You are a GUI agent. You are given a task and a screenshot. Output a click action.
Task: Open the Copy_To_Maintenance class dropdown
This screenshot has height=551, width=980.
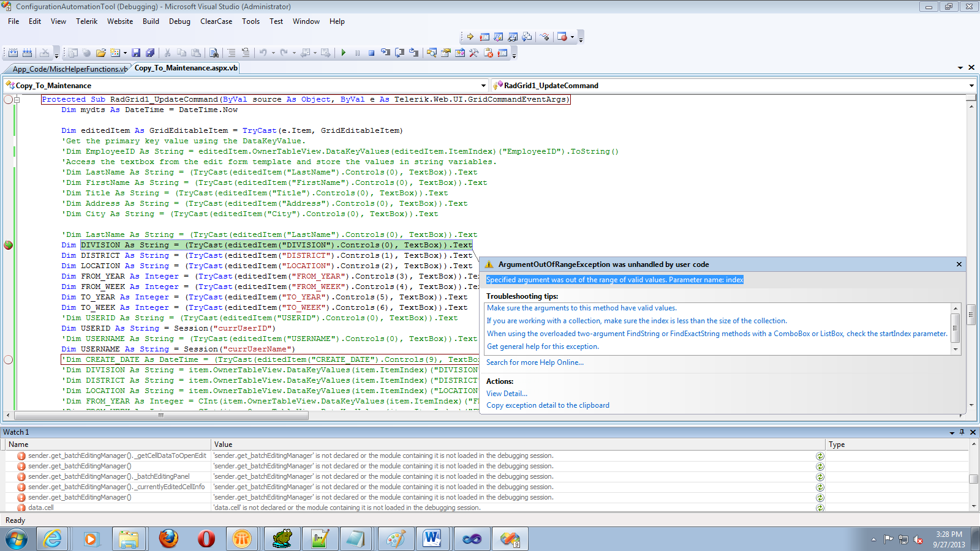click(x=483, y=86)
